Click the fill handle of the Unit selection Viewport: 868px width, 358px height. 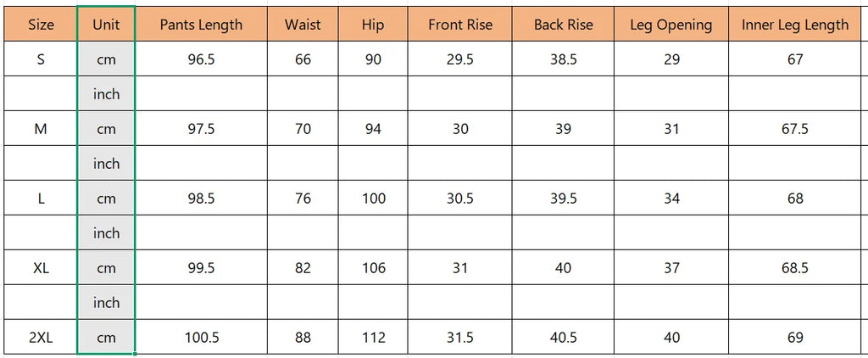coord(135,354)
